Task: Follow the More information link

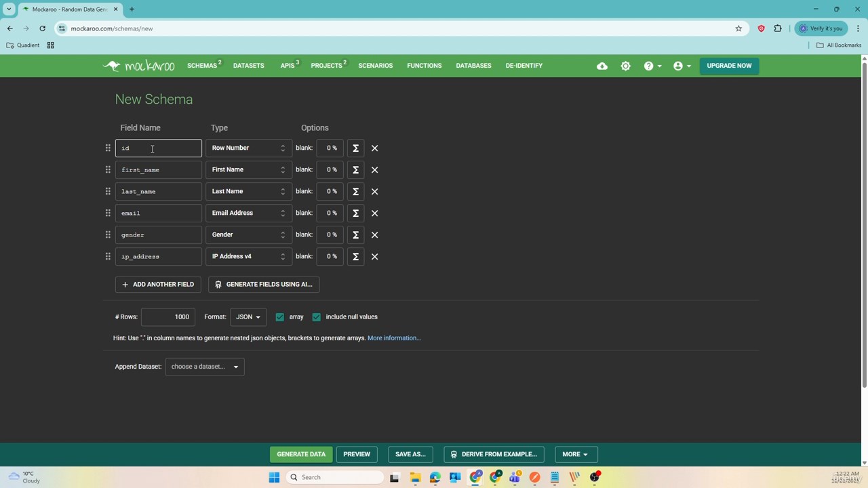Action: tap(394, 338)
